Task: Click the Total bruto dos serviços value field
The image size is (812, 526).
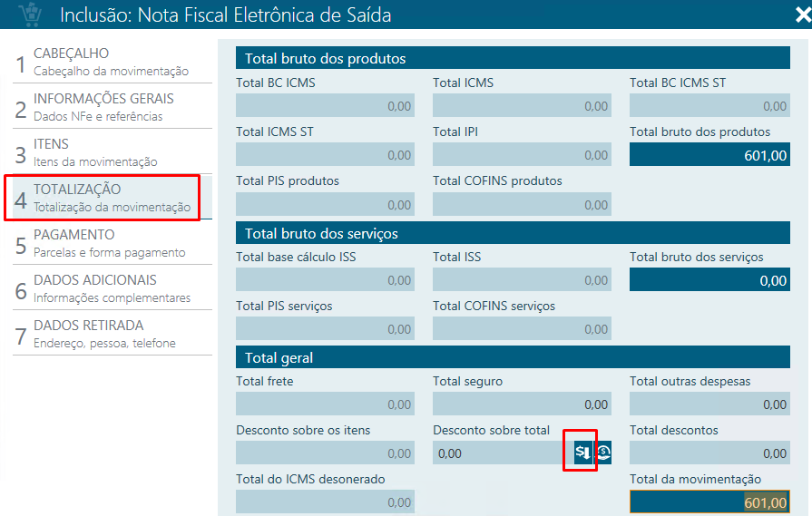Action: (x=709, y=279)
